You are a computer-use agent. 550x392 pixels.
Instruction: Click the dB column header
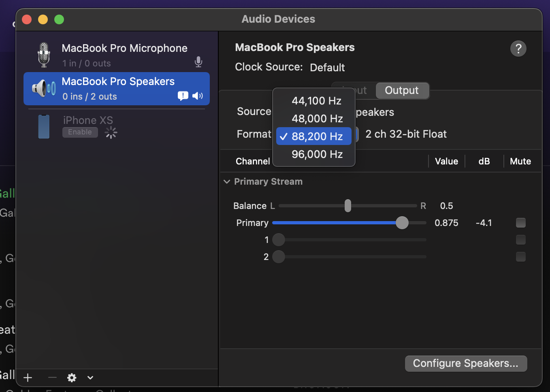point(484,162)
